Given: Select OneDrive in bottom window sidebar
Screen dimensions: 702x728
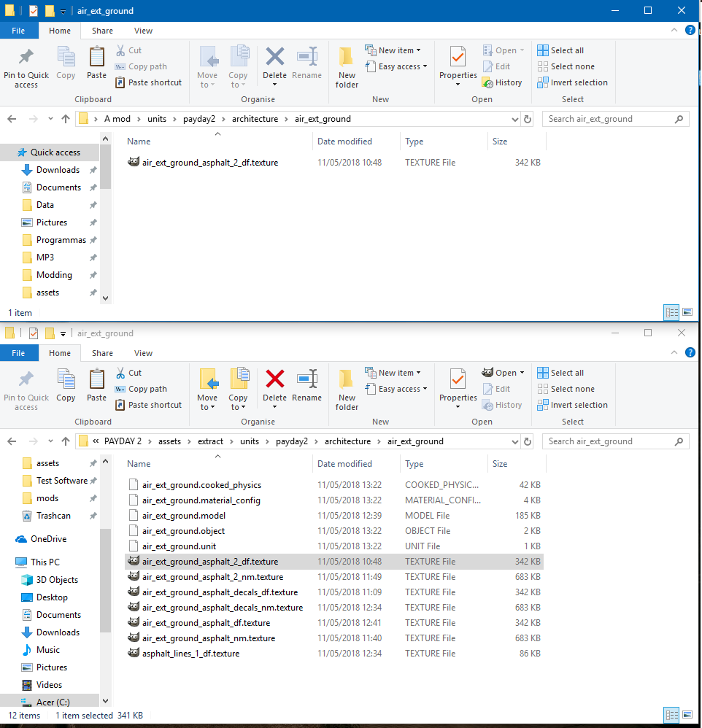Looking at the screenshot, I should 48,539.
